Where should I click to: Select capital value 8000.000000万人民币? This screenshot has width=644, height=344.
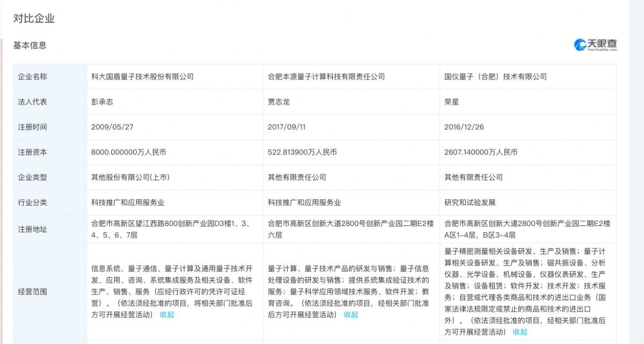129,152
